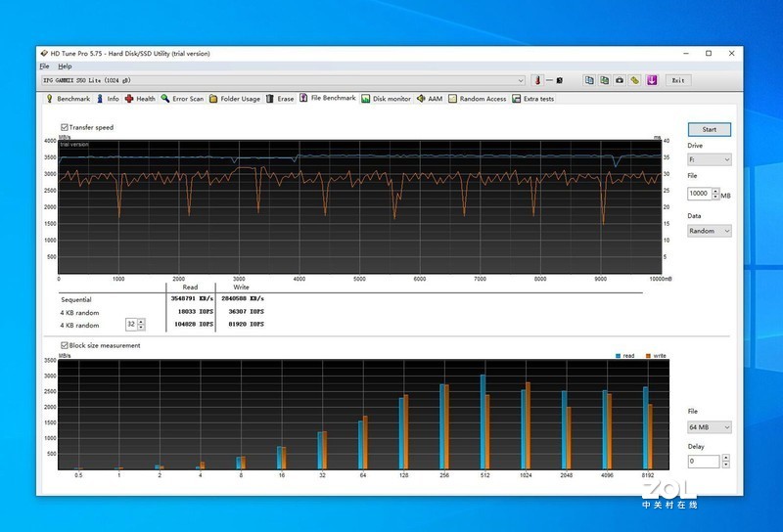783x532 pixels.
Task: Click the Extra tests tab icon
Action: [517, 99]
